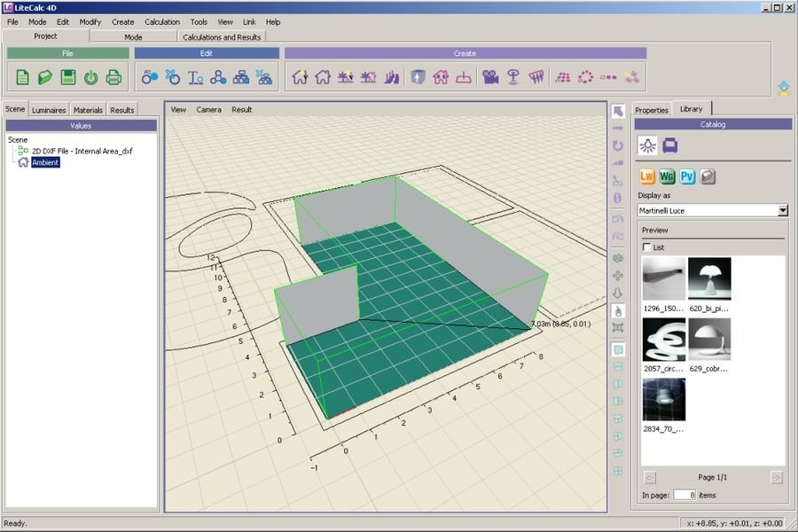
Task: Click the down arrow tool in the vertical toolbar
Action: tap(618, 293)
